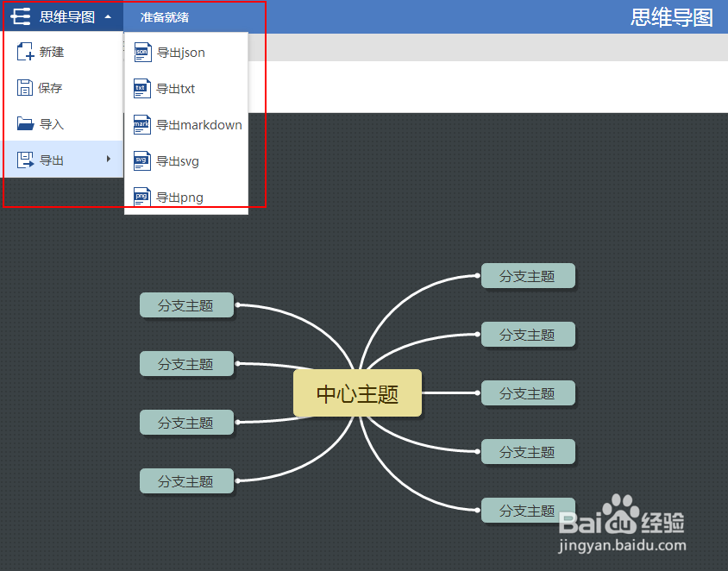Click the 保存 floppy disk icon

tap(25, 88)
